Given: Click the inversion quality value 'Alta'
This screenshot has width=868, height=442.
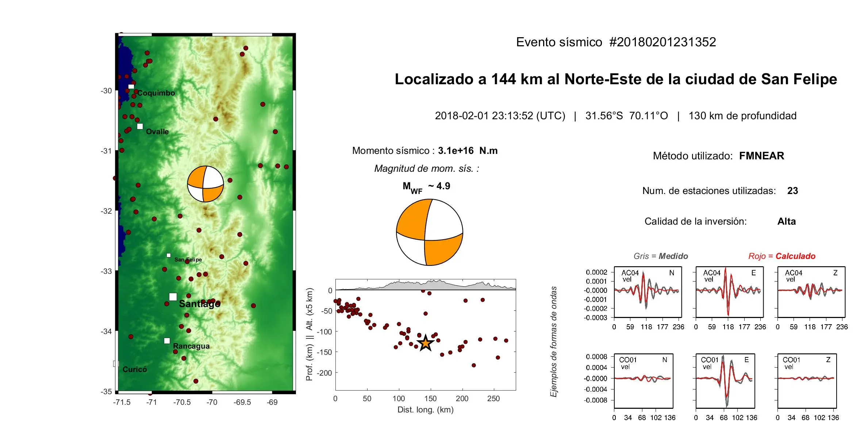Looking at the screenshot, I should tap(787, 221).
